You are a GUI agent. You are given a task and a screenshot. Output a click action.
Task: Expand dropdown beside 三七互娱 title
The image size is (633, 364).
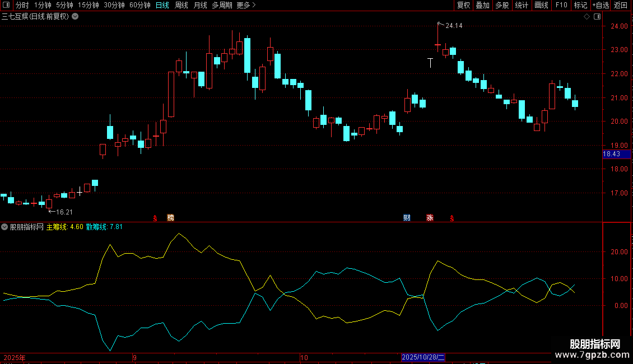(75, 17)
